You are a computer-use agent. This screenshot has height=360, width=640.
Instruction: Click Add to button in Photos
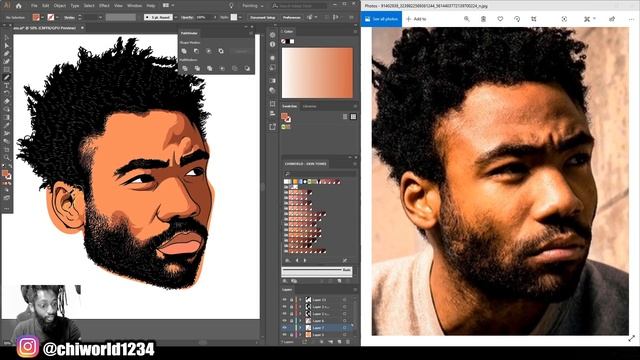click(416, 19)
